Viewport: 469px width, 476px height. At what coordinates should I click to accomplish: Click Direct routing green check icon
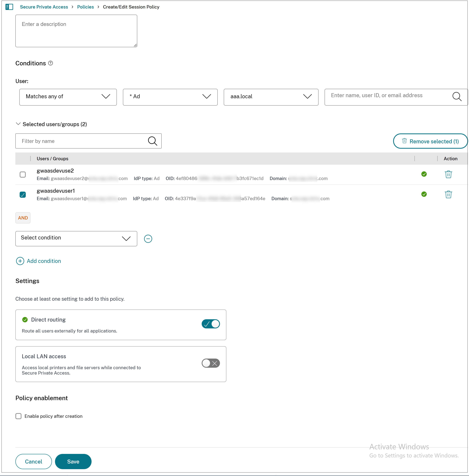pos(25,320)
